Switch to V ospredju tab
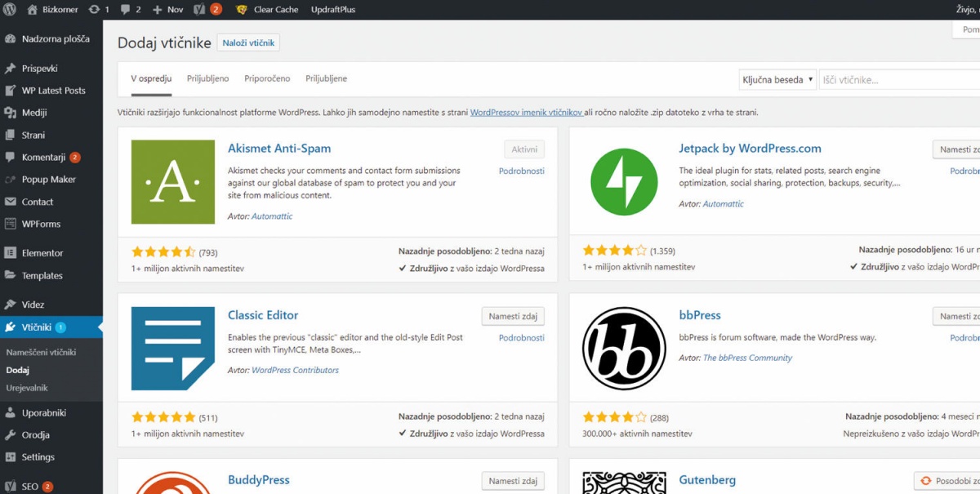This screenshot has height=494, width=980. [151, 78]
